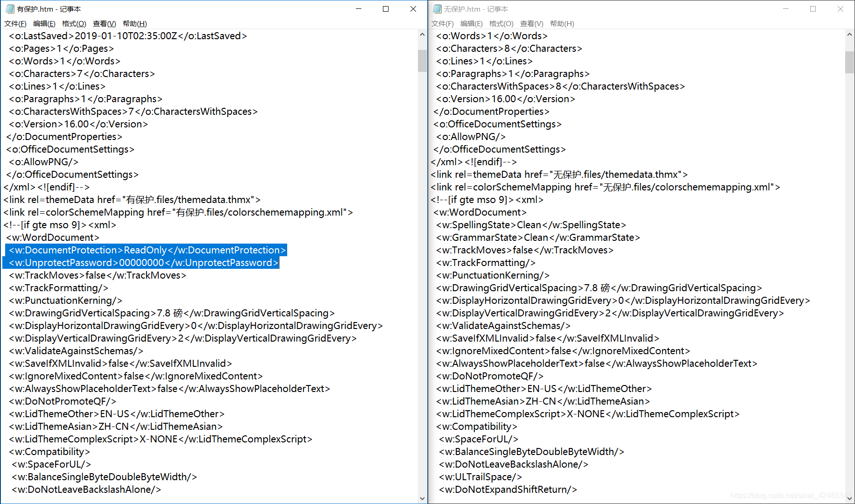Click o:CharactersWithSpaces 7 line in left window
The image size is (855, 504).
click(133, 112)
